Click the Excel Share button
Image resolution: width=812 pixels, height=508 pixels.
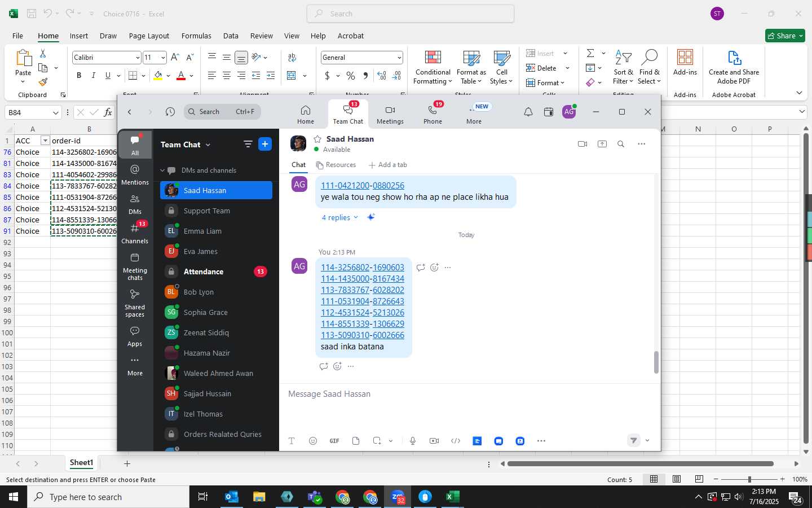(785, 36)
